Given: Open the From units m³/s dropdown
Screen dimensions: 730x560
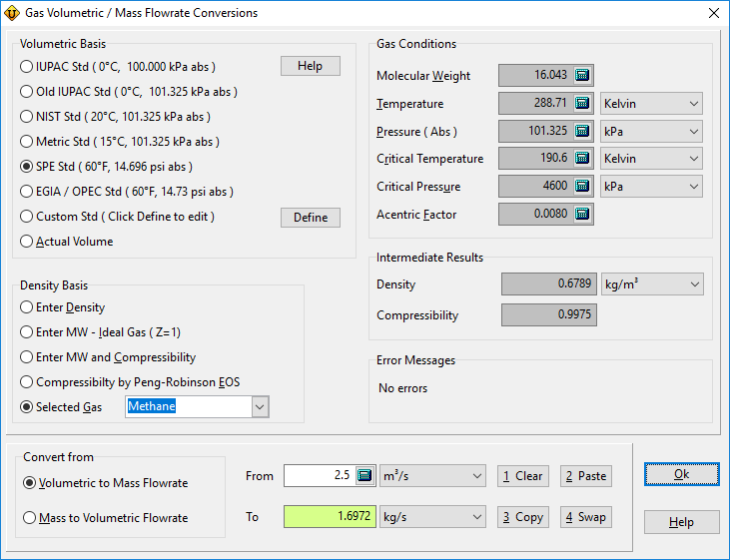Looking at the screenshot, I should [x=432, y=476].
